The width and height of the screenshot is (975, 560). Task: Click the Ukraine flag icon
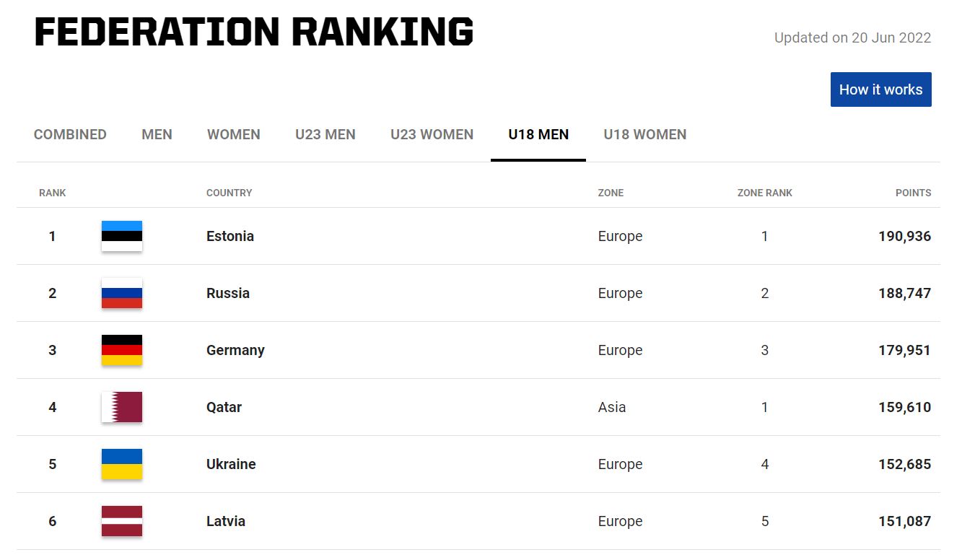point(121,464)
